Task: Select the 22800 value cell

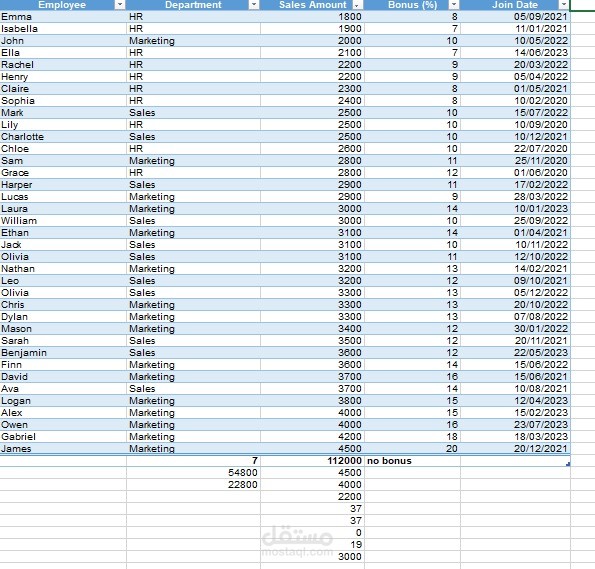Action: 194,485
